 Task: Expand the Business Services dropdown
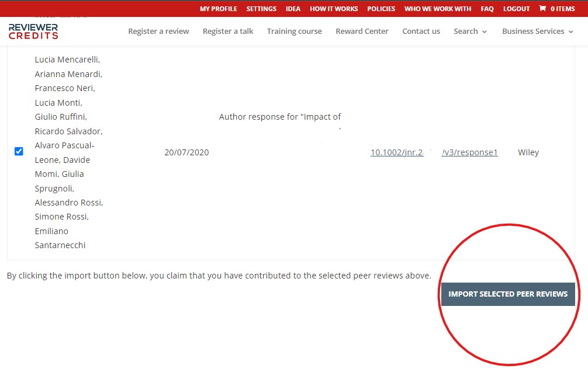(537, 32)
